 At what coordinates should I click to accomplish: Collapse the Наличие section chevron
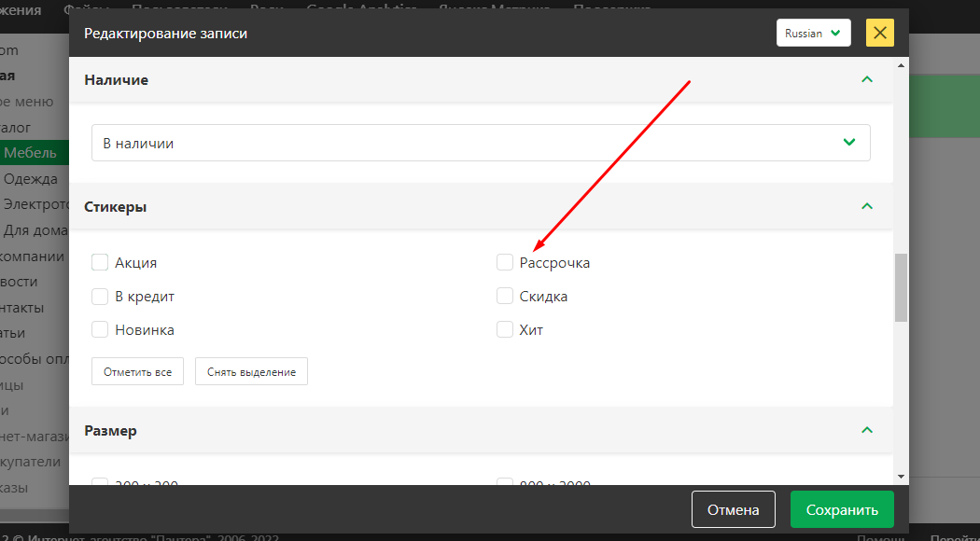pyautogui.click(x=866, y=80)
